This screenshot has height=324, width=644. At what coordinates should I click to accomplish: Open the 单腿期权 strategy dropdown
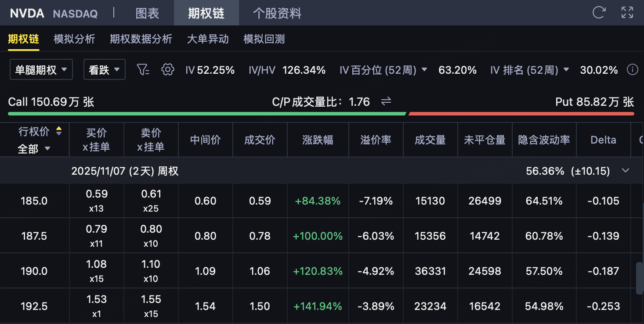41,69
